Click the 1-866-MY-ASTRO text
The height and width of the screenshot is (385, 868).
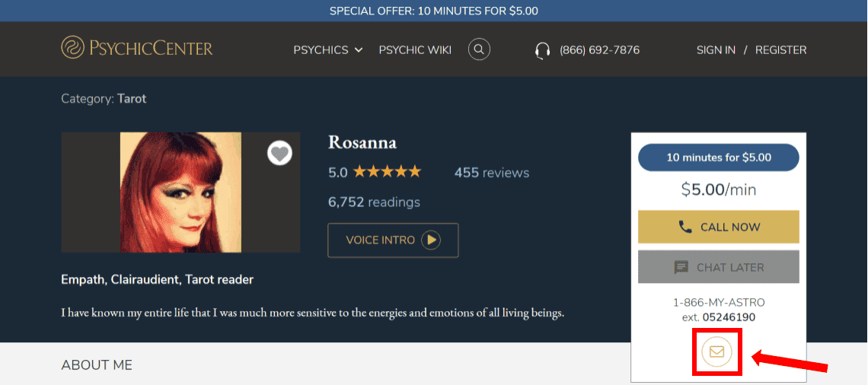[719, 303]
